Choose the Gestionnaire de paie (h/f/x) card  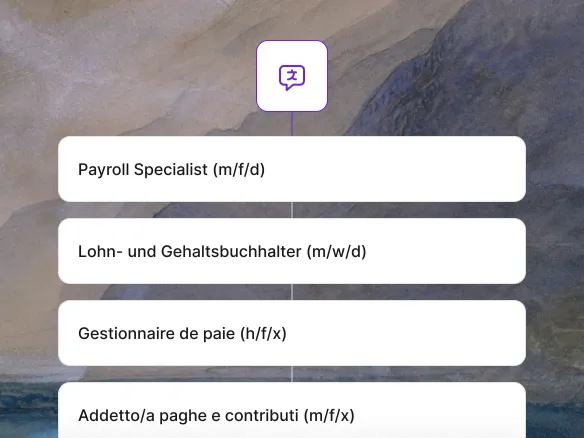292,333
